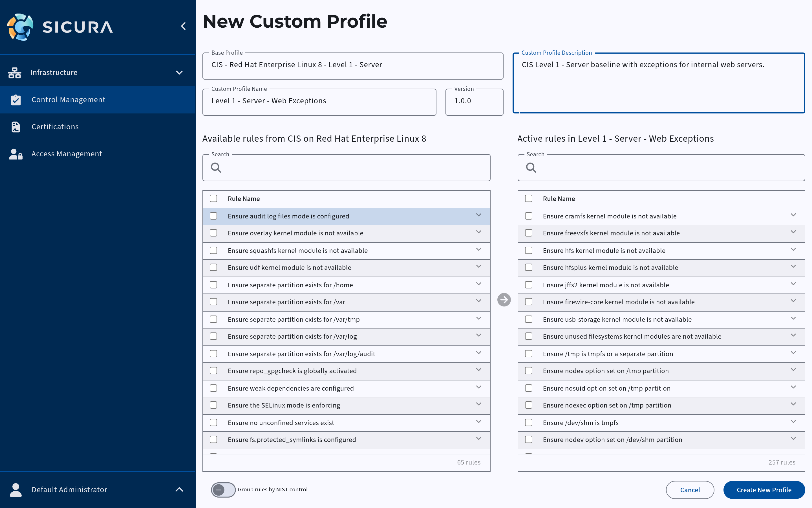812x508 pixels.
Task: Expand Ensure /tmp is tmpfs row
Action: [x=793, y=353]
